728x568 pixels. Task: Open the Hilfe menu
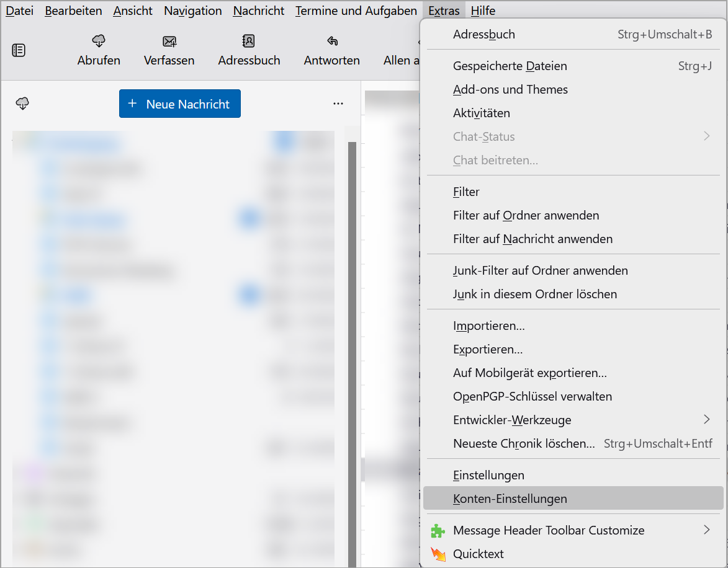point(483,11)
